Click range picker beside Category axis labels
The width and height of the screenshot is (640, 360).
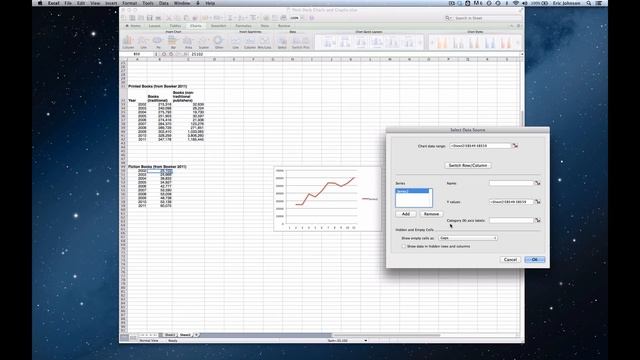click(538, 220)
